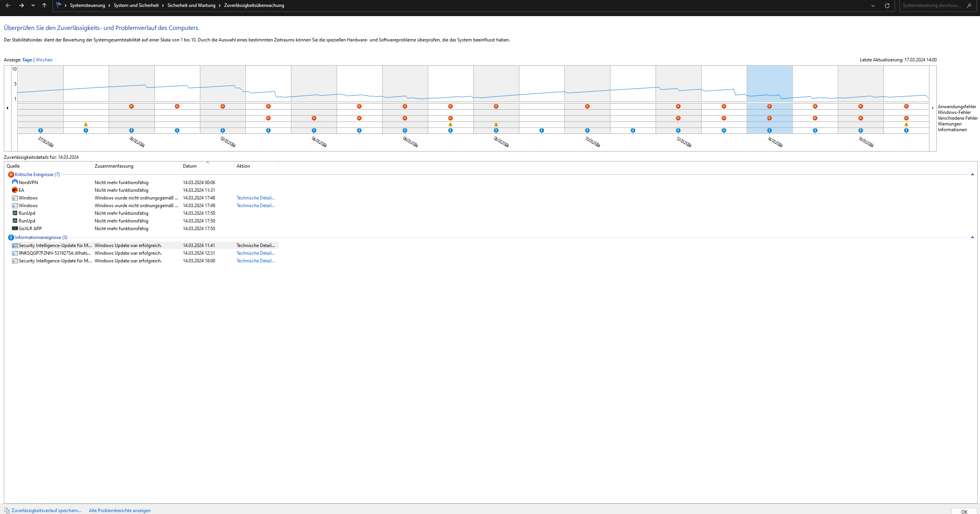Screen dimensions: 980x514
Task: Switch chart view to Wochen
Action: 44,60
